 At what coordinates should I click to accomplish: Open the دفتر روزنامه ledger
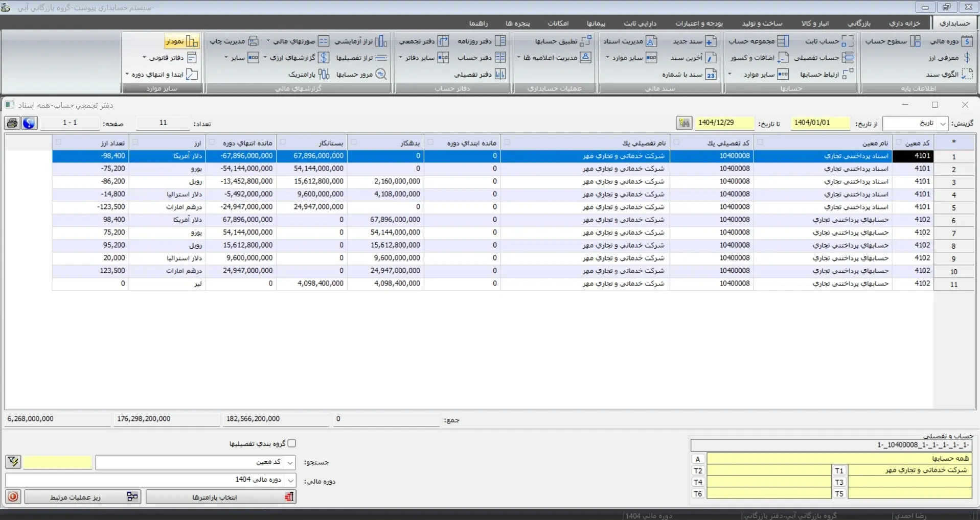(x=481, y=41)
